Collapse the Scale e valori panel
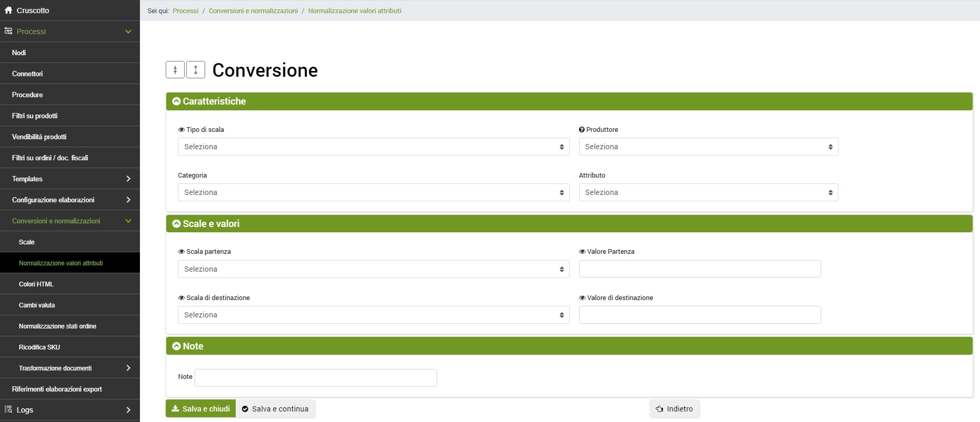This screenshot has width=980, height=422. pos(177,224)
